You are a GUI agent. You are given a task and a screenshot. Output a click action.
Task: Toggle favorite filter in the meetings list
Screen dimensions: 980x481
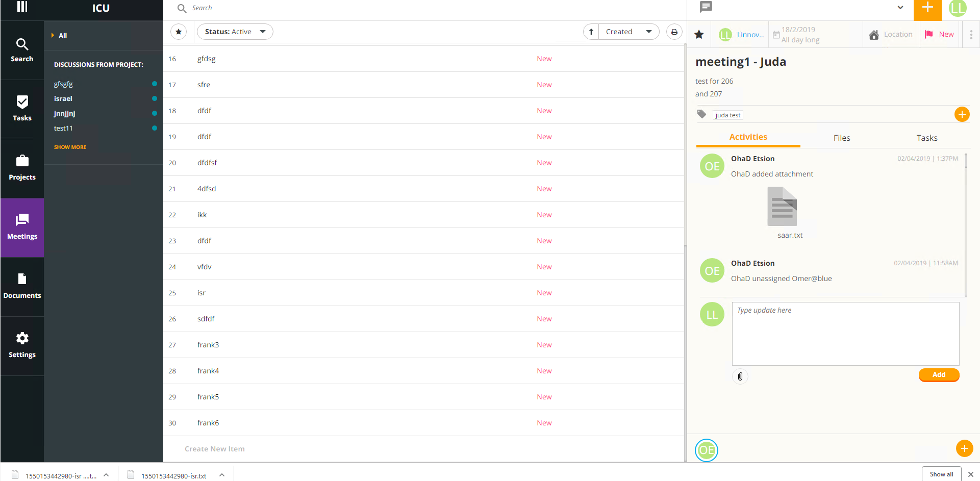(179, 31)
